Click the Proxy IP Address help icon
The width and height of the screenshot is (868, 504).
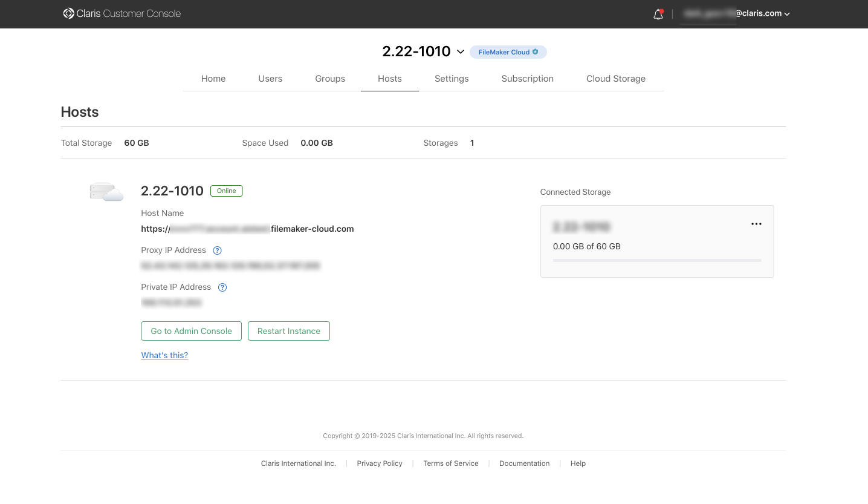(x=218, y=250)
